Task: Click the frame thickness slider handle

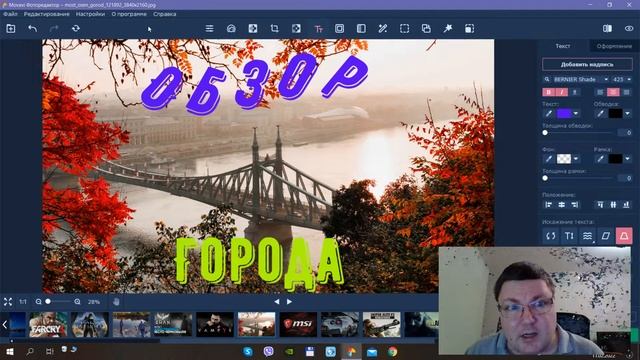Action: tap(545, 178)
